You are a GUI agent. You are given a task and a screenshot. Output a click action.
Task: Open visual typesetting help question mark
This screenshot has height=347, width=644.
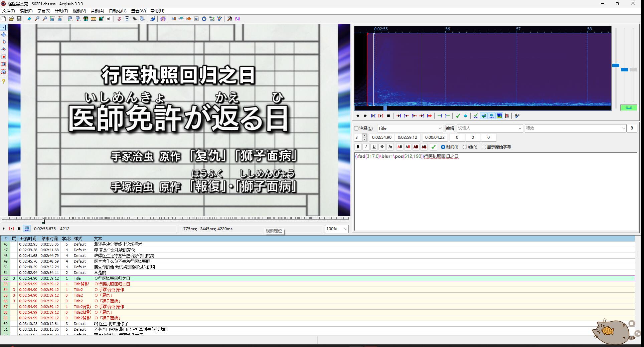(4, 81)
